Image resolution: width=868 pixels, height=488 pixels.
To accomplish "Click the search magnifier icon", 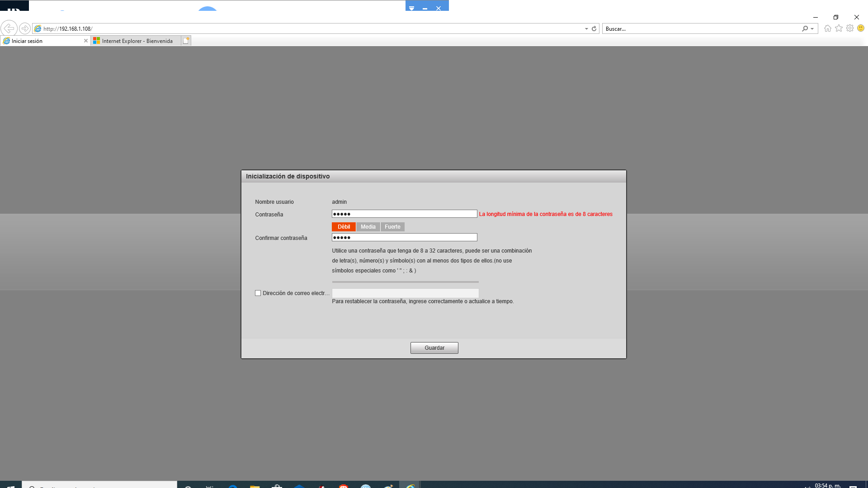I will click(x=805, y=28).
